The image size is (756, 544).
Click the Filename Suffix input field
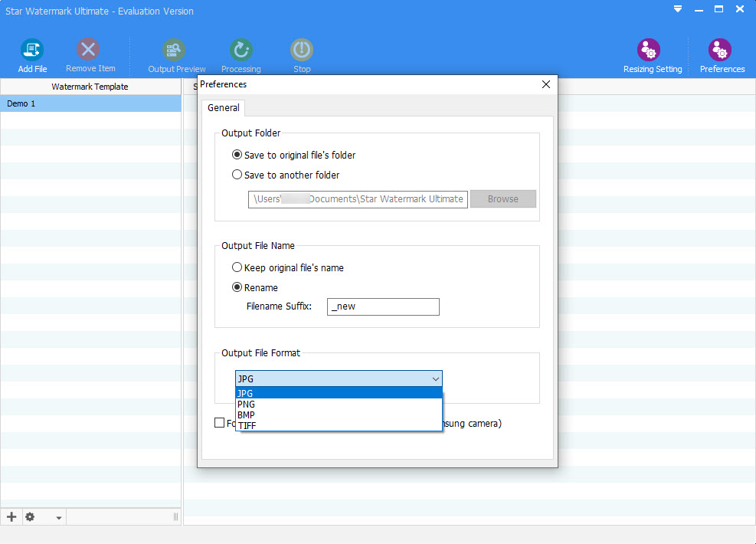[x=383, y=306]
